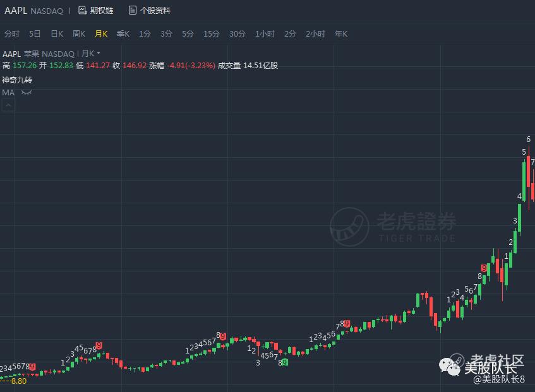Click the 涨幅 -4.91(-3.23%) change value

182,65
